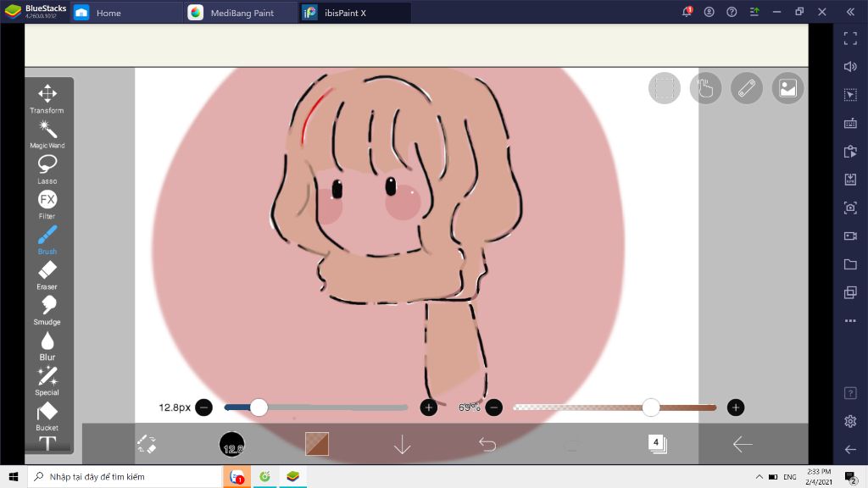Open BlueStacks account icon
This screenshot has width=868, height=488.
(x=709, y=12)
